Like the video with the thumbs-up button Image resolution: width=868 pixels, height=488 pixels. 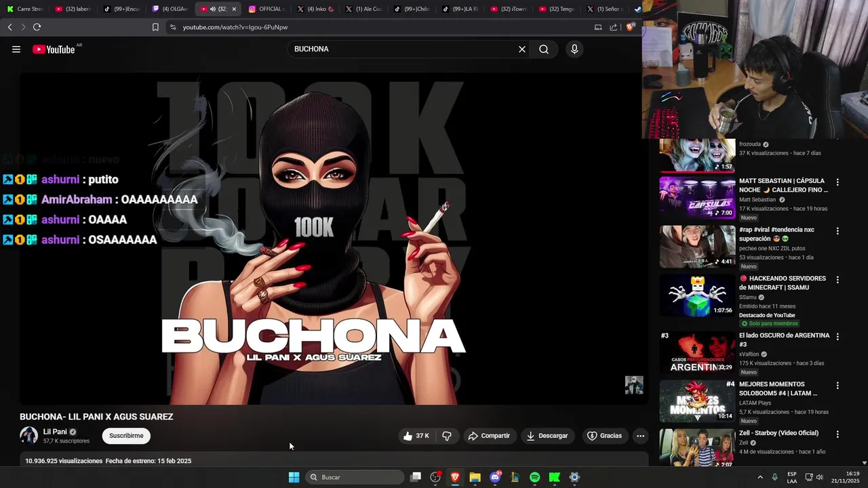pos(416,436)
